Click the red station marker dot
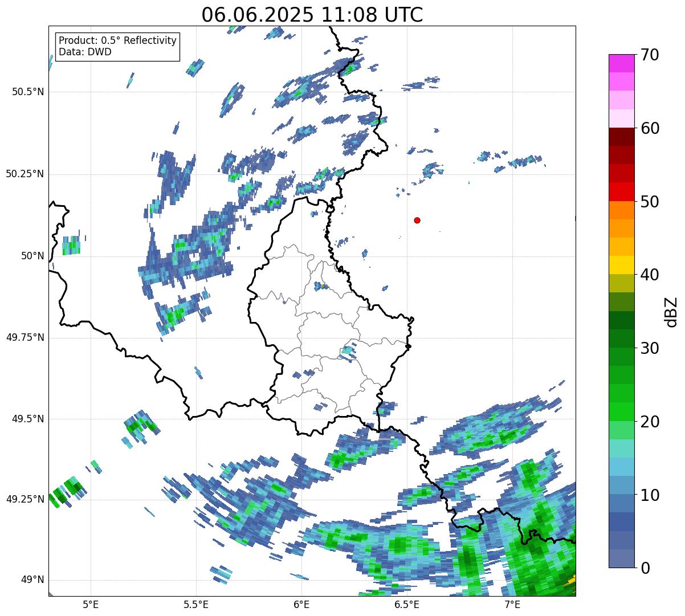 tap(417, 220)
